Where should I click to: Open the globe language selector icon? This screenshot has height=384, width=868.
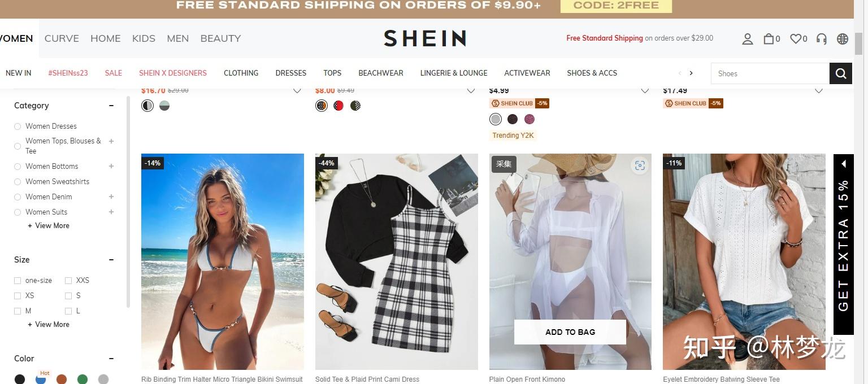(843, 39)
